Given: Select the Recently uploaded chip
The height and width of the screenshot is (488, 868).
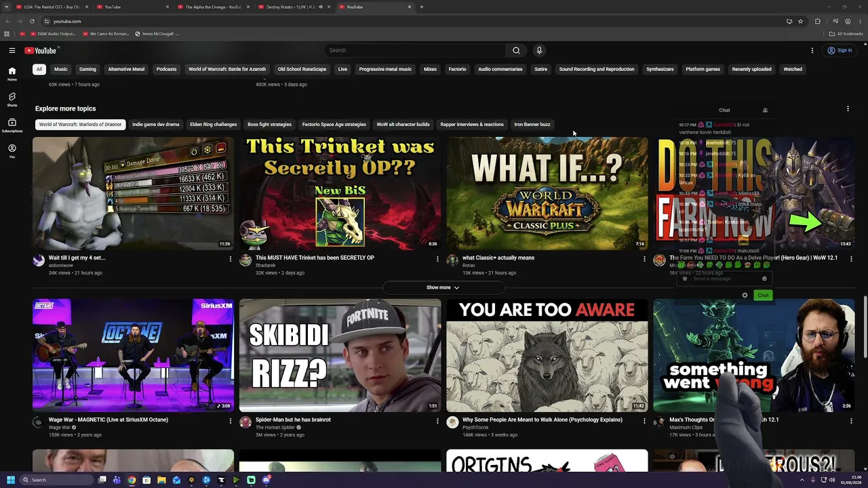Looking at the screenshot, I should point(752,69).
